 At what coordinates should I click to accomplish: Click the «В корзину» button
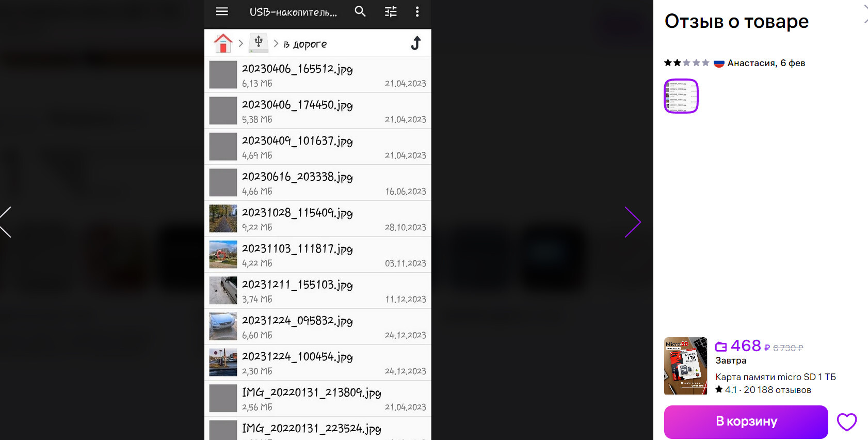click(x=746, y=422)
